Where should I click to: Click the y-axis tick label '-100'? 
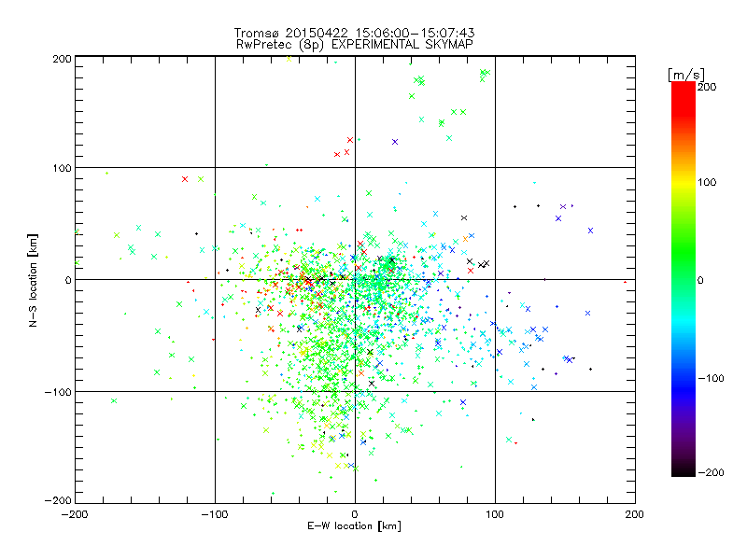tap(58, 392)
